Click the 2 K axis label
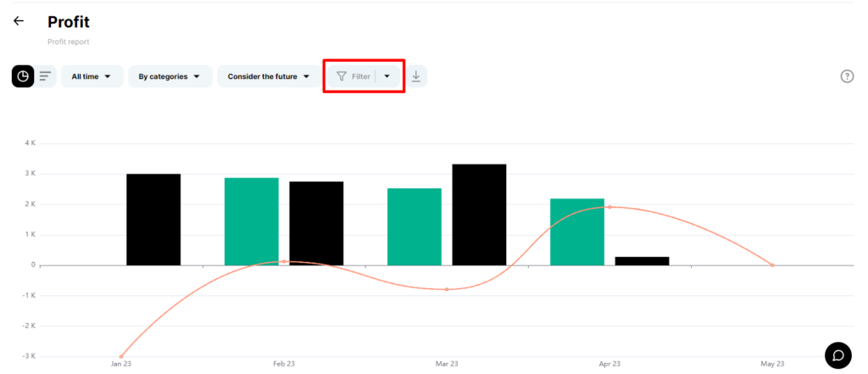 tap(31, 204)
